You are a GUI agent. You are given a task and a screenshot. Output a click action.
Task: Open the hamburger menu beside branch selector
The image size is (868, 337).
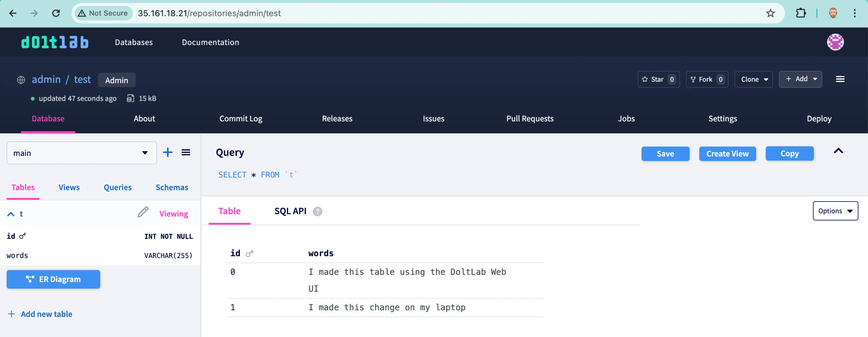tap(186, 153)
